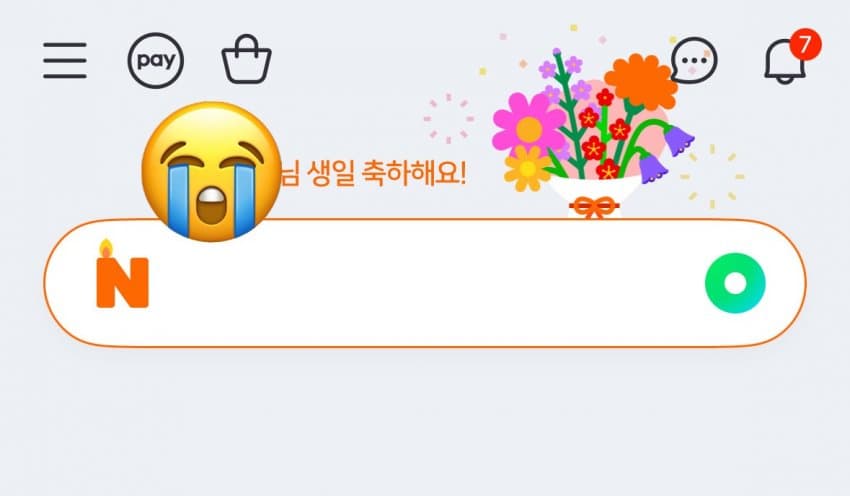Viewport: 850px width, 496px height.
Task: Tap the red badge showing 7
Action: [x=806, y=44]
